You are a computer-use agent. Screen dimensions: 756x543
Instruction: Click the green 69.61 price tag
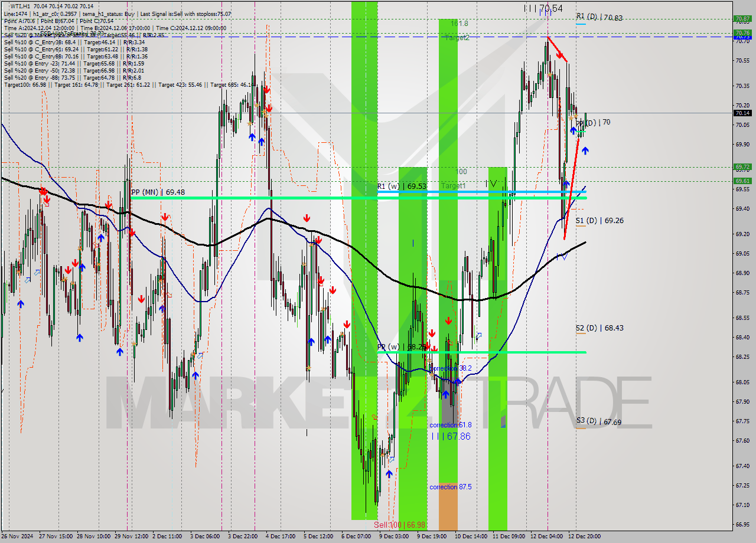(742, 181)
